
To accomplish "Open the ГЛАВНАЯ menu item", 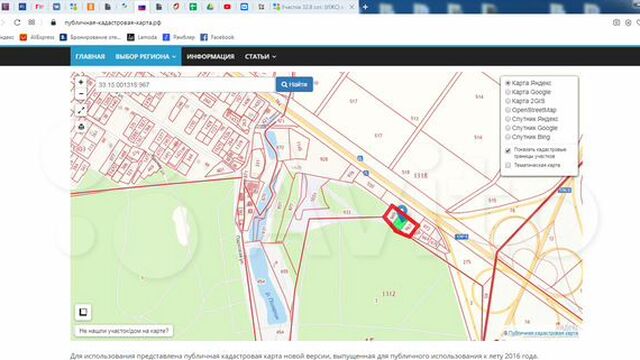I will [x=90, y=57].
